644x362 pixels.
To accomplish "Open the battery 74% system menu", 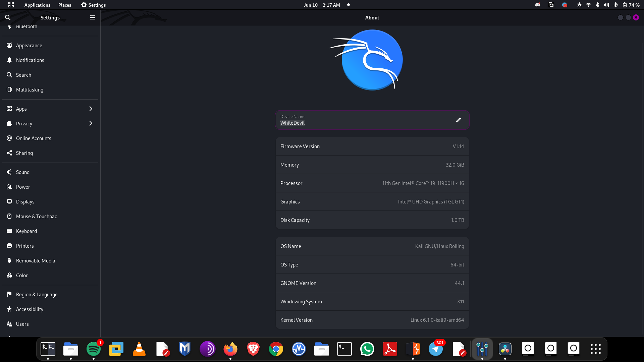I will coord(631,5).
